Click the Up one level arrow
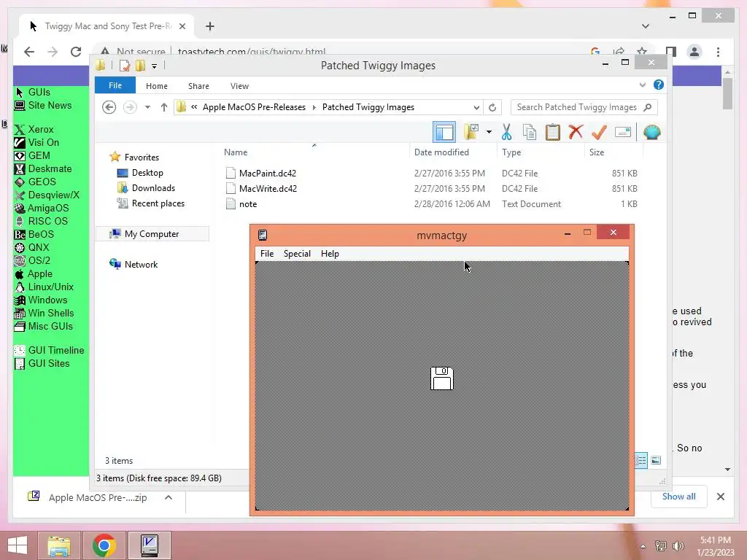This screenshot has width=747, height=560. [x=164, y=107]
